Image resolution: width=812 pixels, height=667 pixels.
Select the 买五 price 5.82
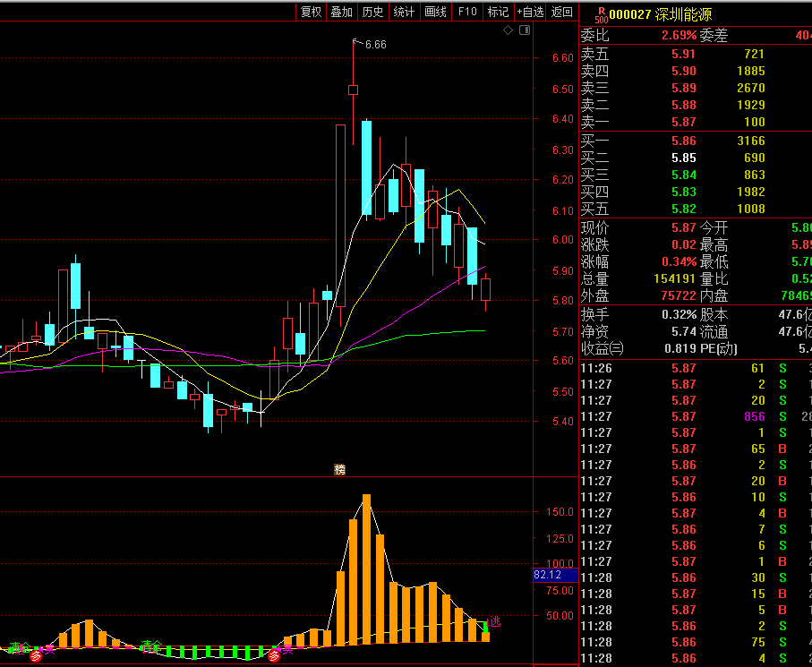pos(684,210)
